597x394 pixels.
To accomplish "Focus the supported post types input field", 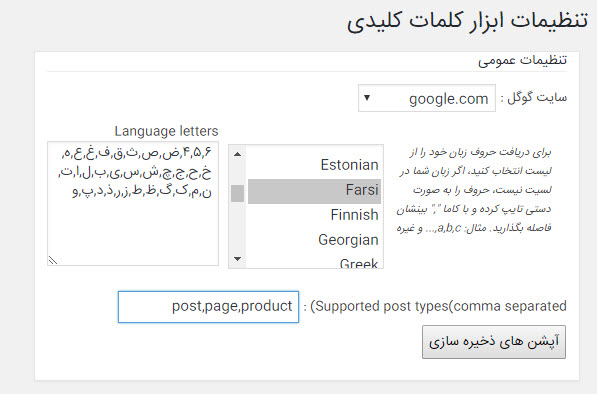I will [x=208, y=307].
